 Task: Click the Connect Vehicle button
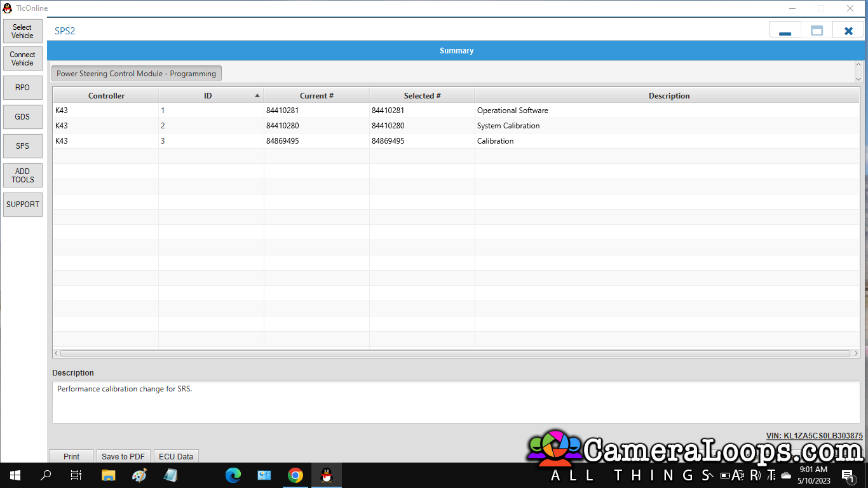[x=22, y=58]
